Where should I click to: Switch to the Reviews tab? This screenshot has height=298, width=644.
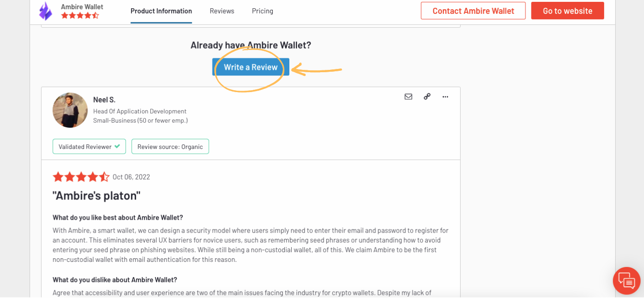[222, 11]
